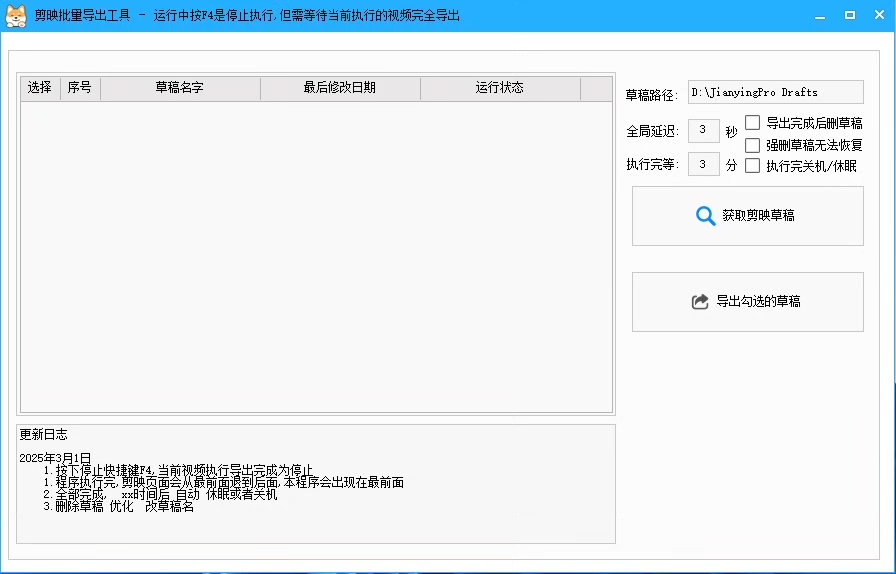Focus the 草稿路径 path input field
Viewport: 896px width, 574px height.
tap(773, 93)
